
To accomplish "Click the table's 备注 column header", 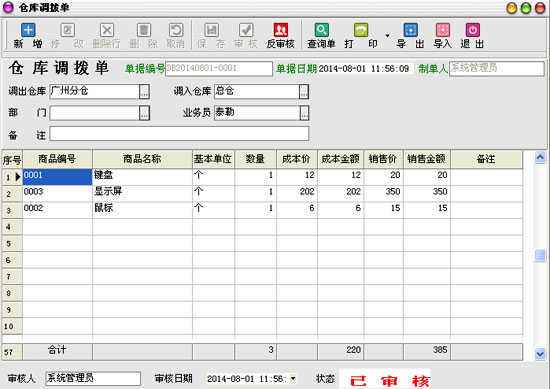I will [x=486, y=159].
